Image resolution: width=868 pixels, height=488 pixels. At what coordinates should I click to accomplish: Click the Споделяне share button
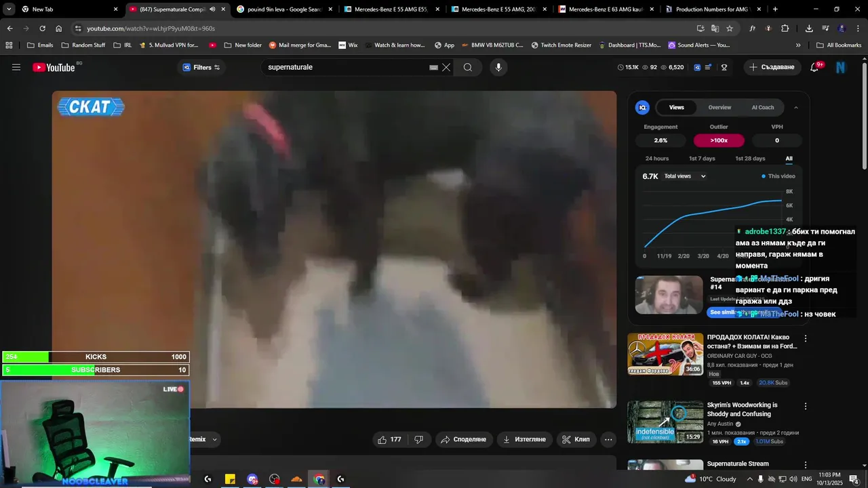tap(464, 439)
